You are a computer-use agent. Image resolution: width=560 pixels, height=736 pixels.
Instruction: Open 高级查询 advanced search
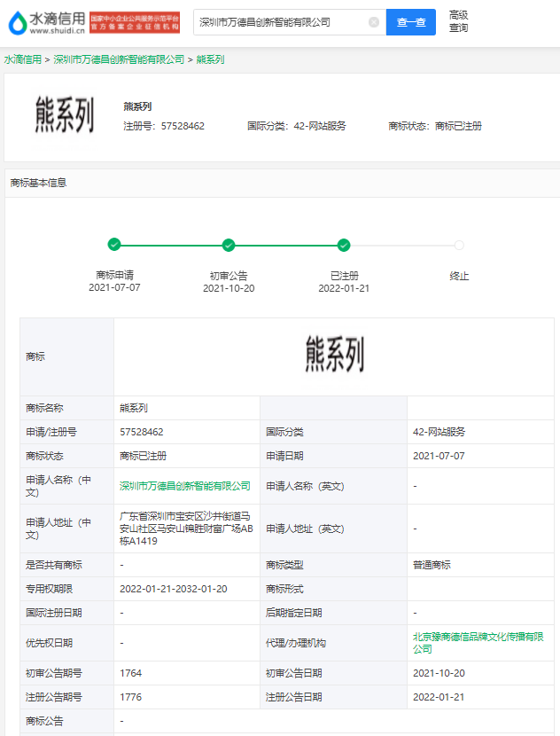pyautogui.click(x=458, y=21)
